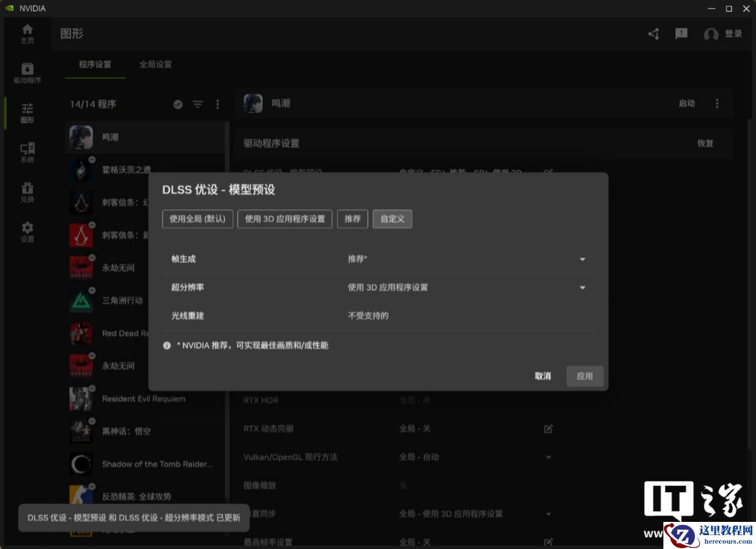
Task: Switch to the 程序设置 tab
Action: (95, 64)
